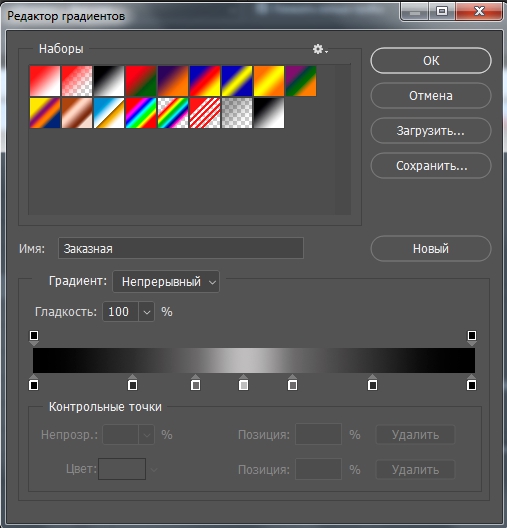The image size is (507, 528).
Task: Select the violet-green-orange gradient preset
Action: [301, 81]
